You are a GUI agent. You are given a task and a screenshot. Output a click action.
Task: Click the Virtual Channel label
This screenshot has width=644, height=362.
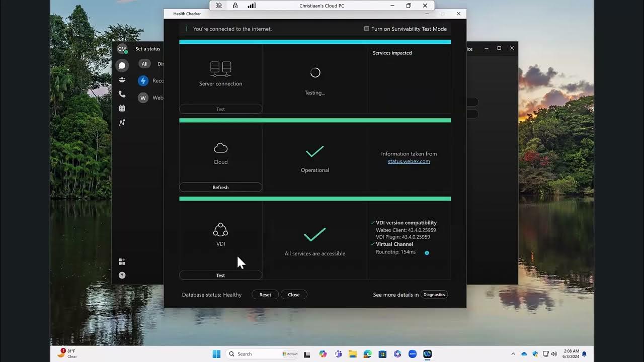[x=394, y=244]
